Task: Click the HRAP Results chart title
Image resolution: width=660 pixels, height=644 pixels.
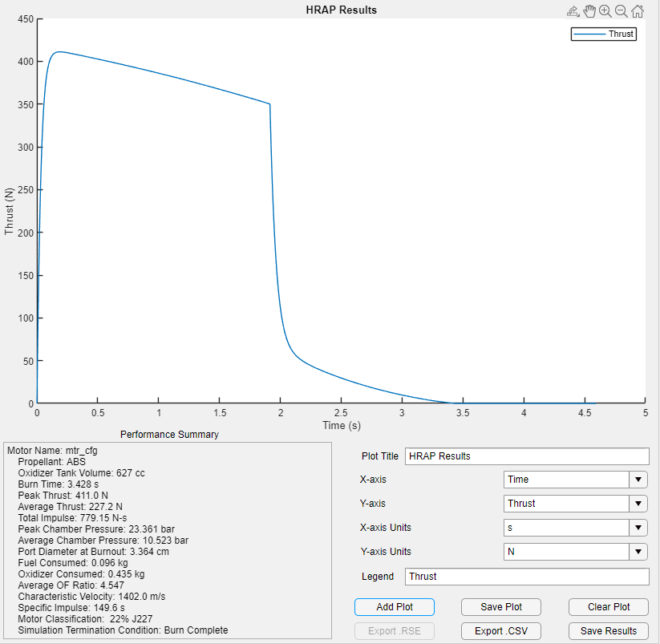Action: pos(341,10)
